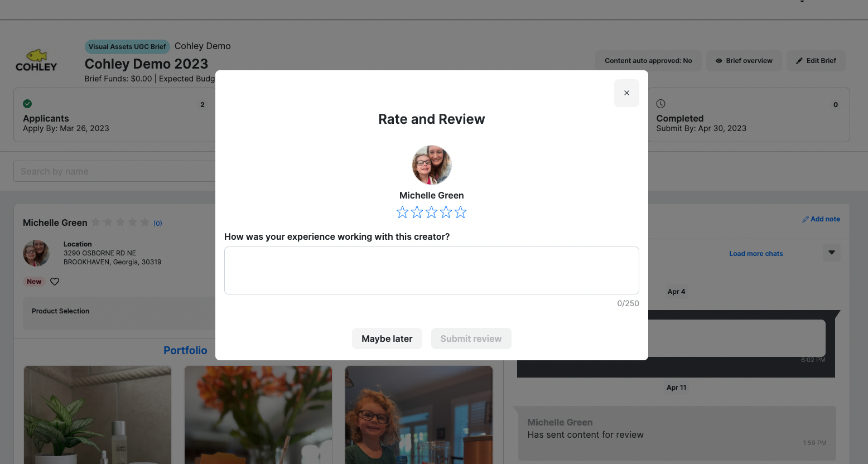Open the child with glasses portfolio photo
868x464 pixels.
419,415
